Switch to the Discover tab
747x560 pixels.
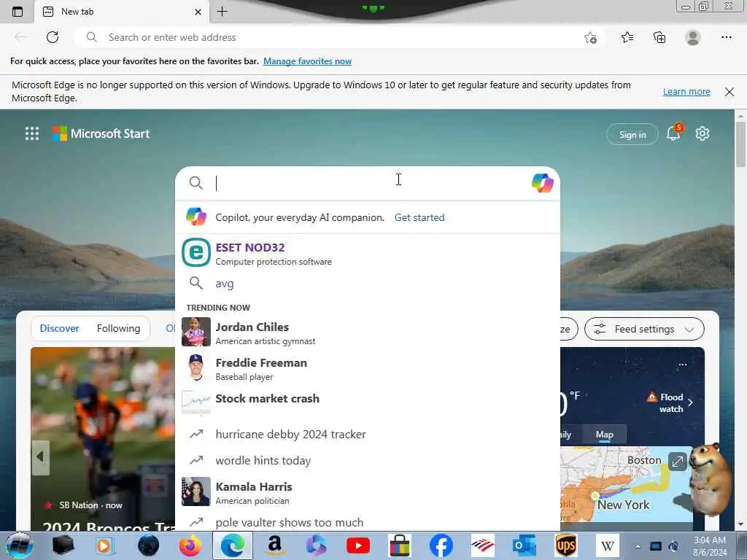coord(60,328)
